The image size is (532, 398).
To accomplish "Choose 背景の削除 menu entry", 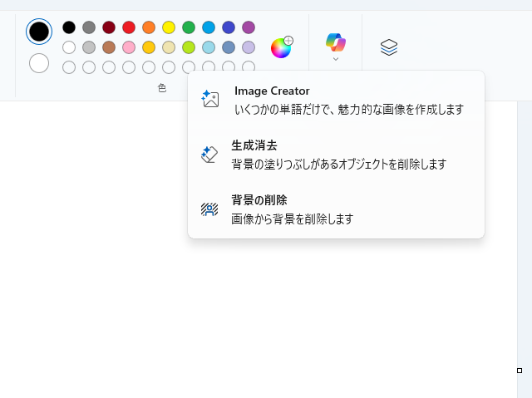I will (336, 209).
